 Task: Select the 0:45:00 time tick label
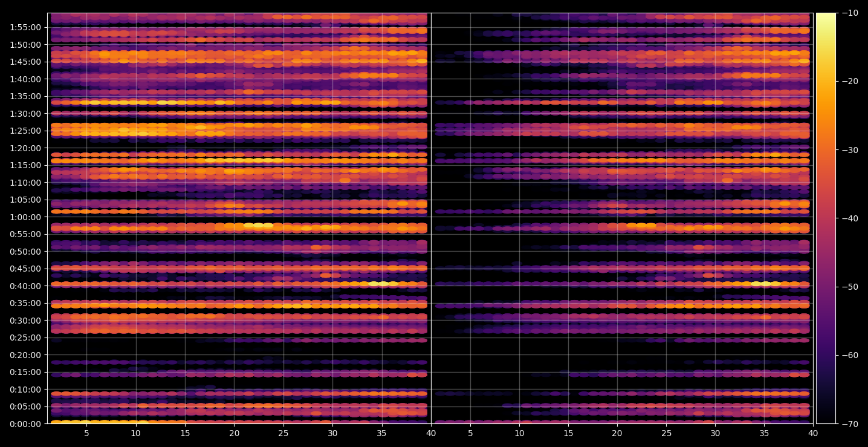pyautogui.click(x=25, y=269)
